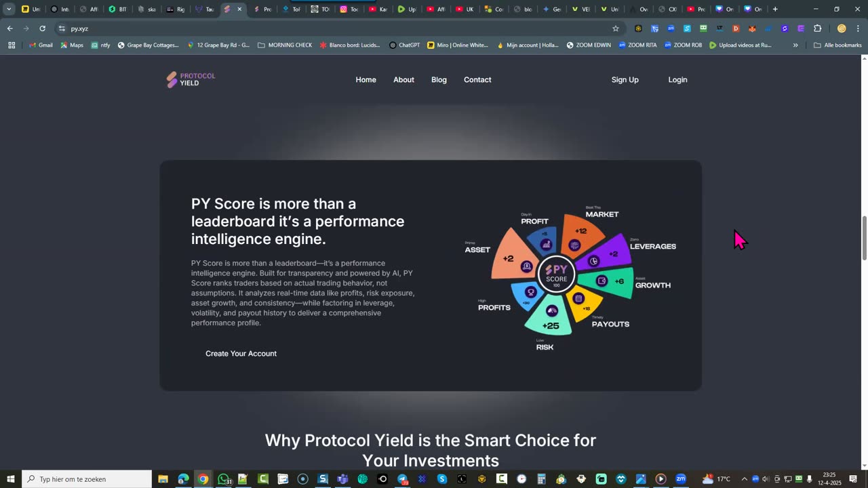Click the Login link
Viewport: 868px width, 488px height.
coord(677,80)
